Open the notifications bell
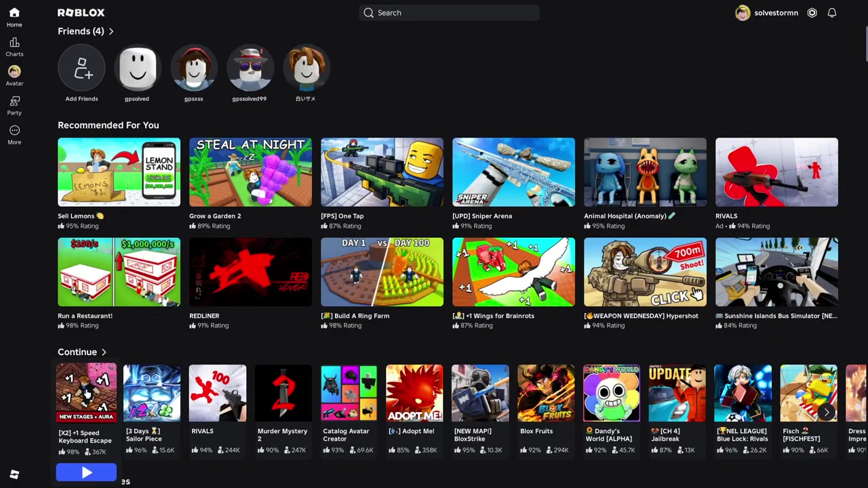 point(832,13)
